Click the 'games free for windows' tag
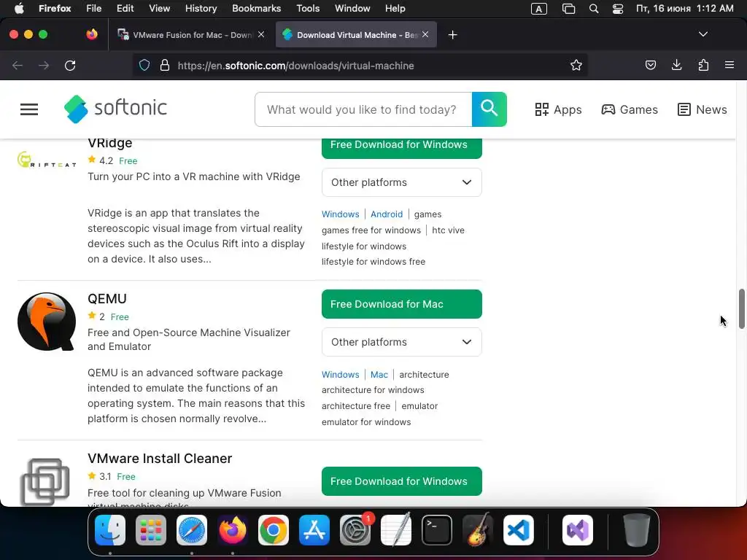Viewport: 747px width, 560px height. [371, 230]
